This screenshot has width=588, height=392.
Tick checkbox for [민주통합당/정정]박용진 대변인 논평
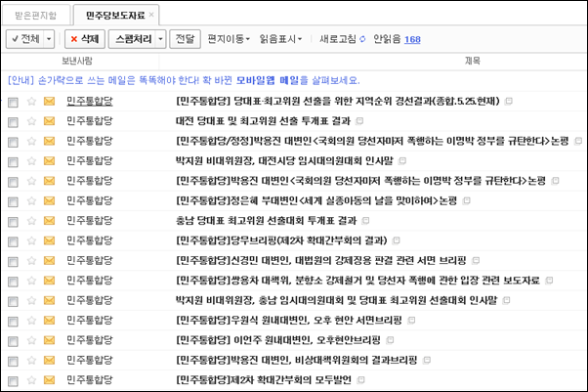13,142
